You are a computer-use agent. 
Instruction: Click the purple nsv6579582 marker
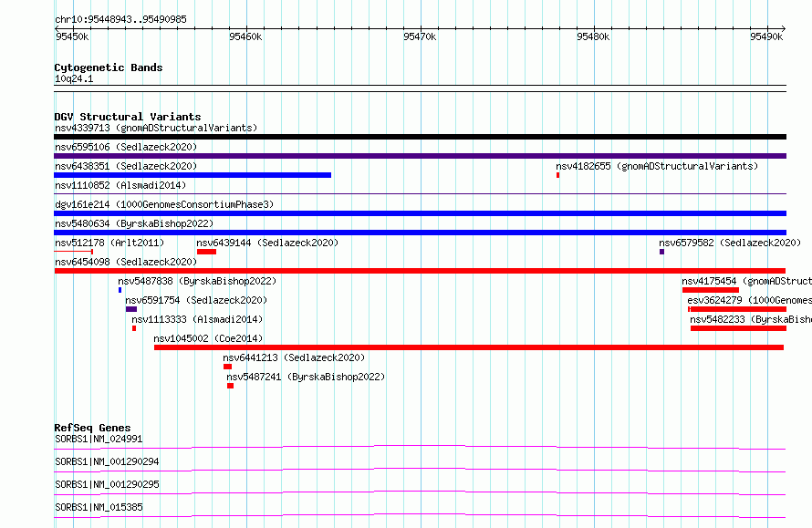pos(661,252)
